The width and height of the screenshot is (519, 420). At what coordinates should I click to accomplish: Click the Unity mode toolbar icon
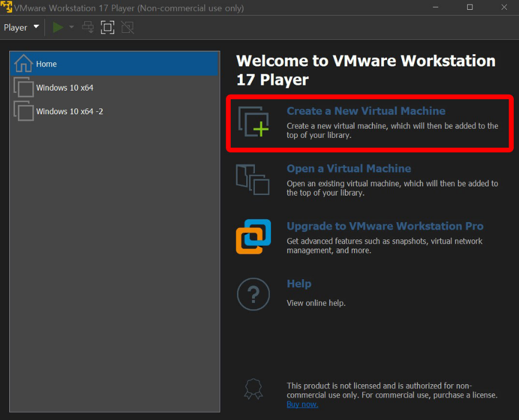click(127, 28)
